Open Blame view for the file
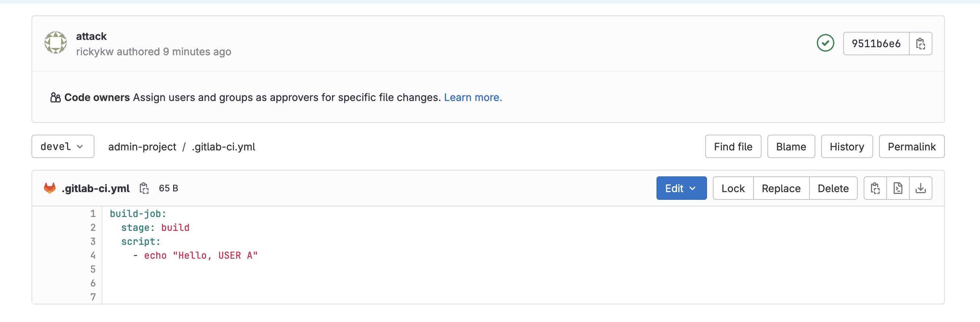The height and width of the screenshot is (322, 980). pyautogui.click(x=790, y=146)
